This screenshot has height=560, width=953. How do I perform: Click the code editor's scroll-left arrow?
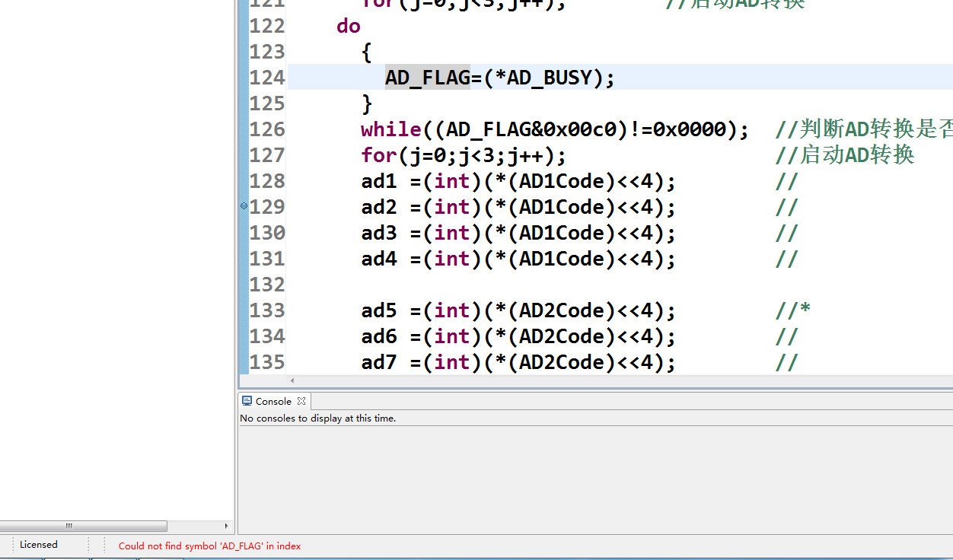pos(292,380)
